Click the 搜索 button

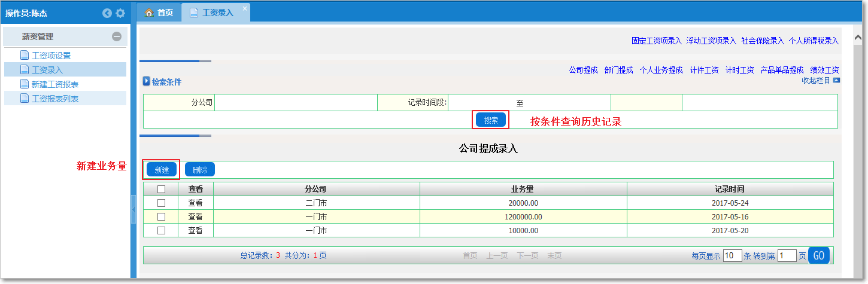(x=491, y=120)
